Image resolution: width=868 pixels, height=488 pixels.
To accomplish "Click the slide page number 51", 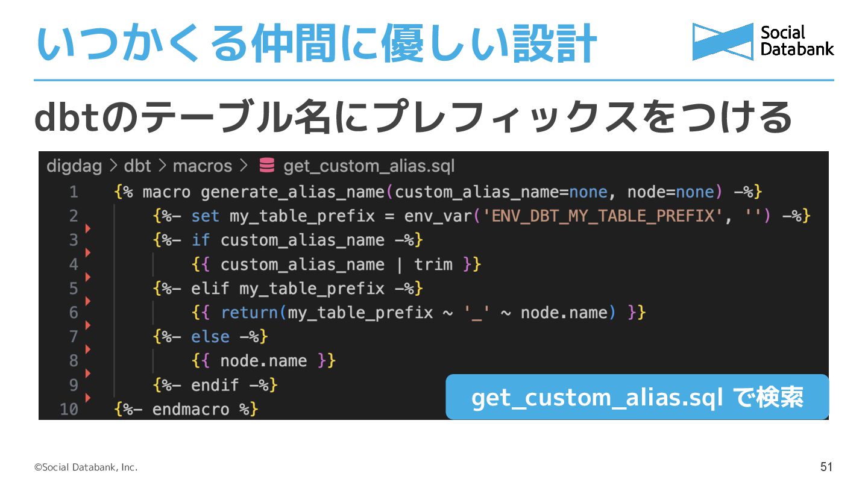I will 826,467.
